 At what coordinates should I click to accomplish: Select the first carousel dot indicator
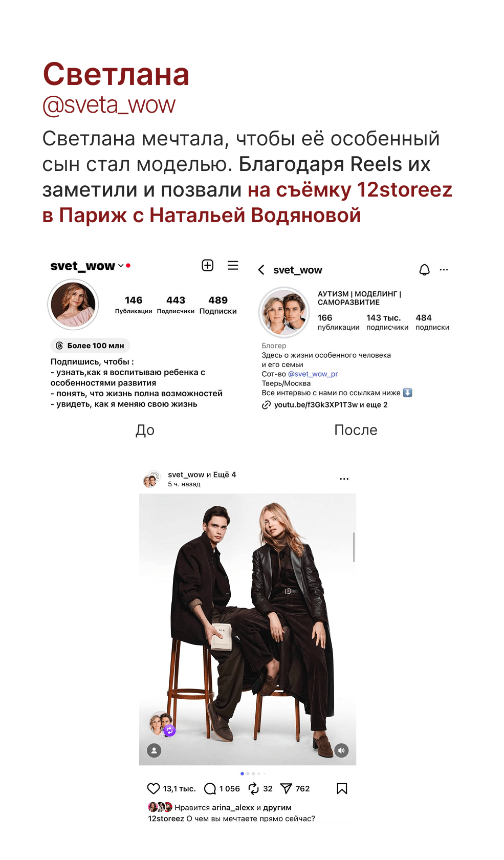[x=242, y=773]
